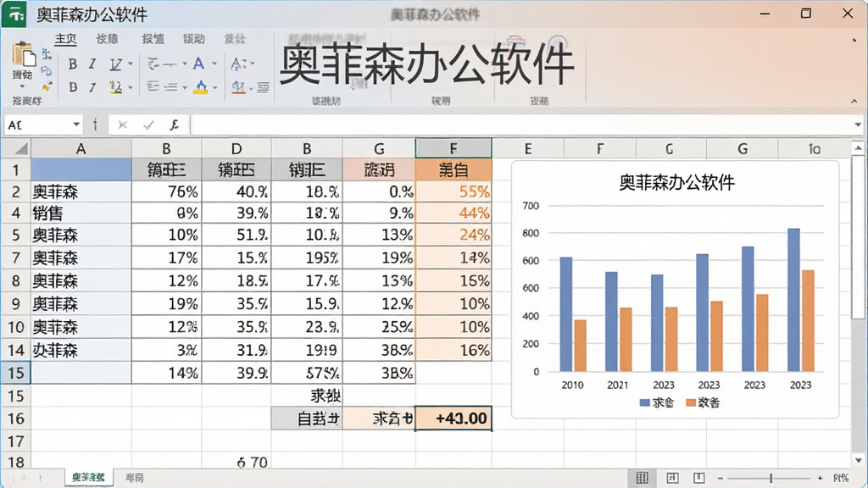Click the lower-row B icon
This screenshot has height=488, width=868.
click(73, 87)
